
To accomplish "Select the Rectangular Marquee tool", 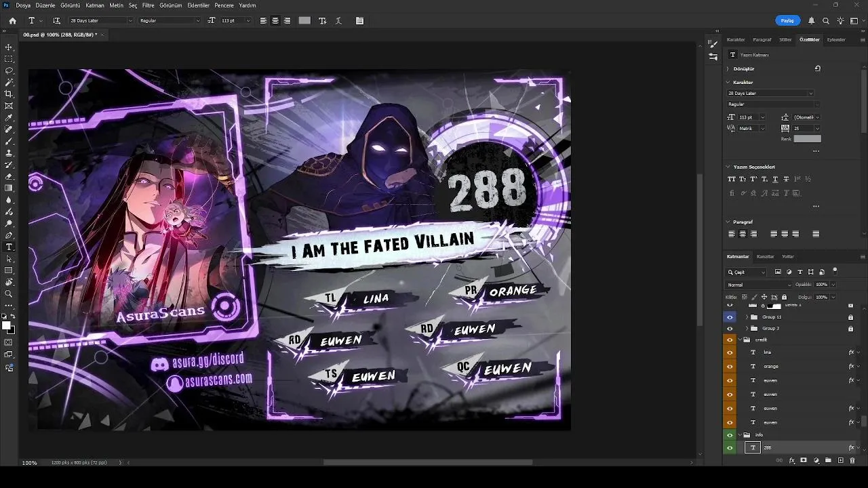I will (9, 59).
